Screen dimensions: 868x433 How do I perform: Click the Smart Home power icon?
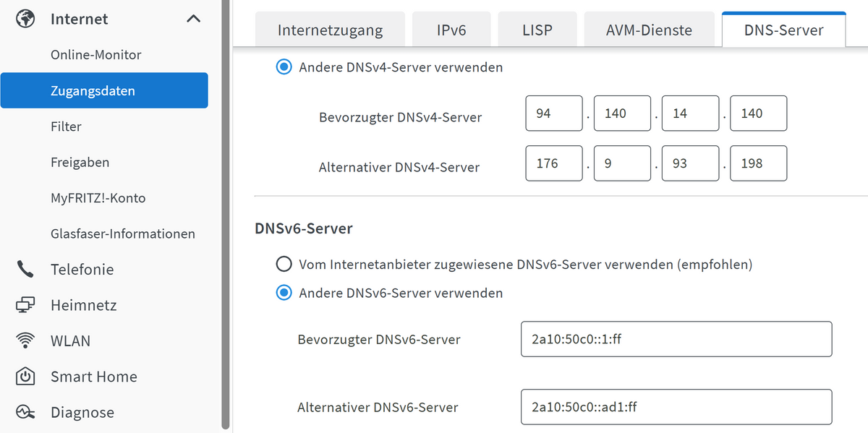pos(25,377)
